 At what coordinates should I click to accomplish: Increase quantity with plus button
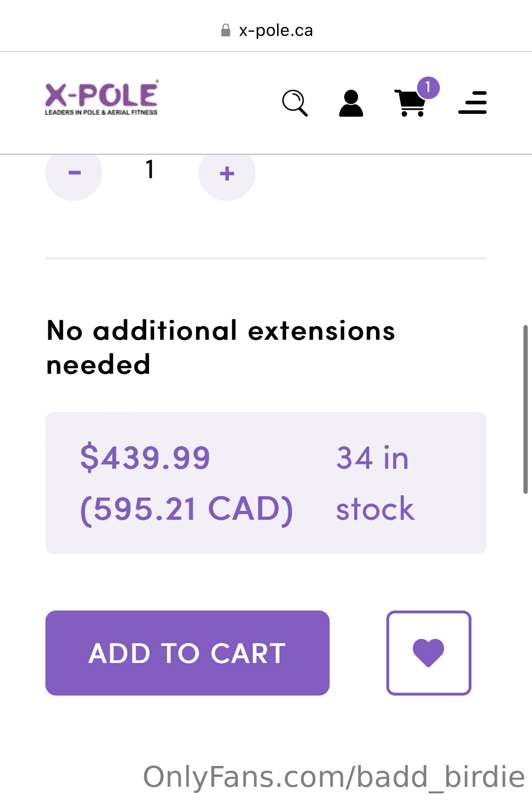point(226,173)
